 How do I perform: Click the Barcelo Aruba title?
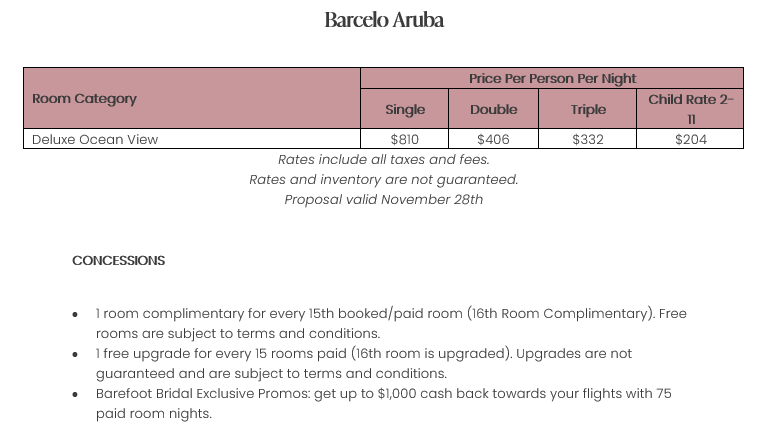[x=384, y=20]
